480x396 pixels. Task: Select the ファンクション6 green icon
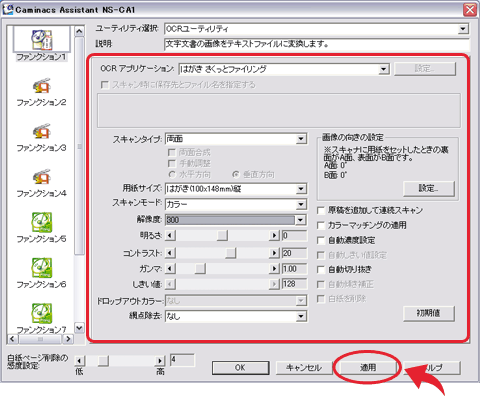click(42, 268)
